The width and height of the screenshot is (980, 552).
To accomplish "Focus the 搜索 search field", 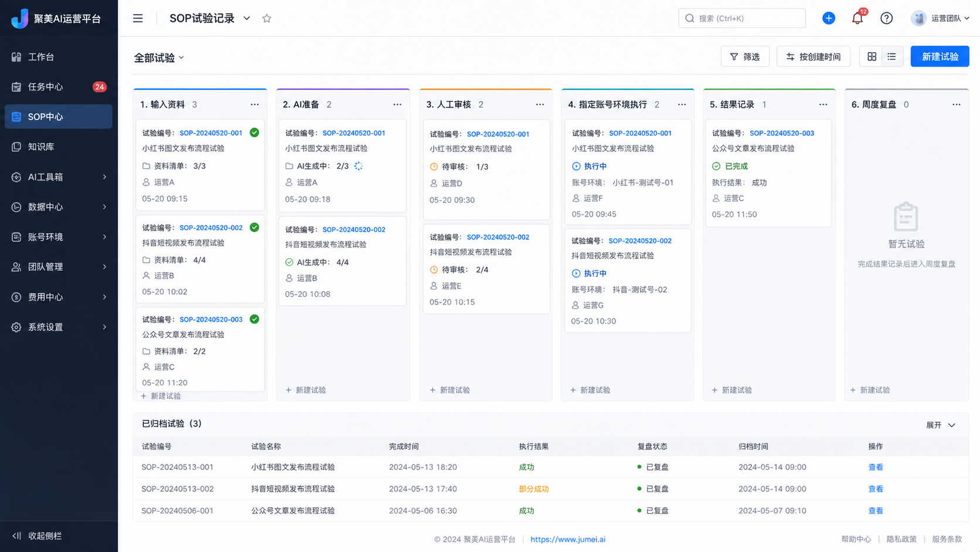I will pos(742,18).
